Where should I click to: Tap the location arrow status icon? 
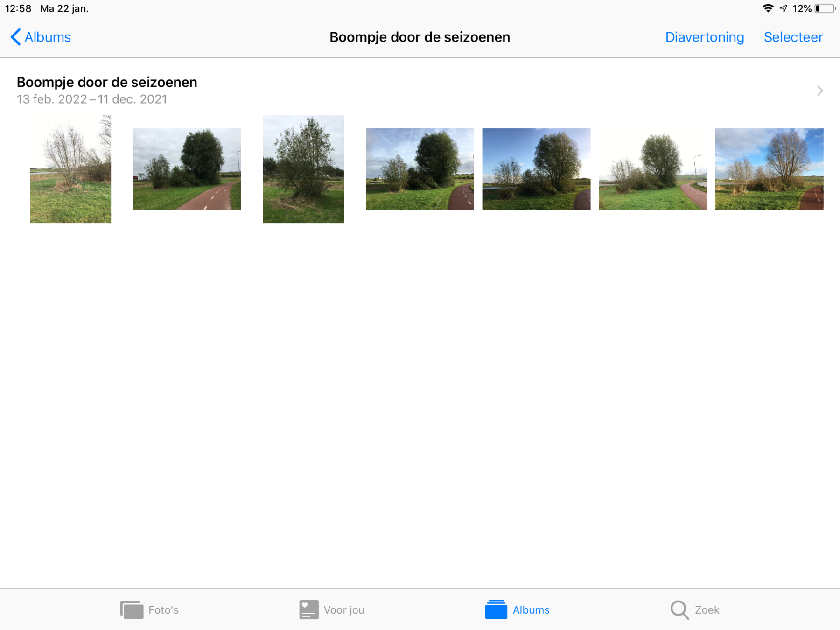pos(784,8)
